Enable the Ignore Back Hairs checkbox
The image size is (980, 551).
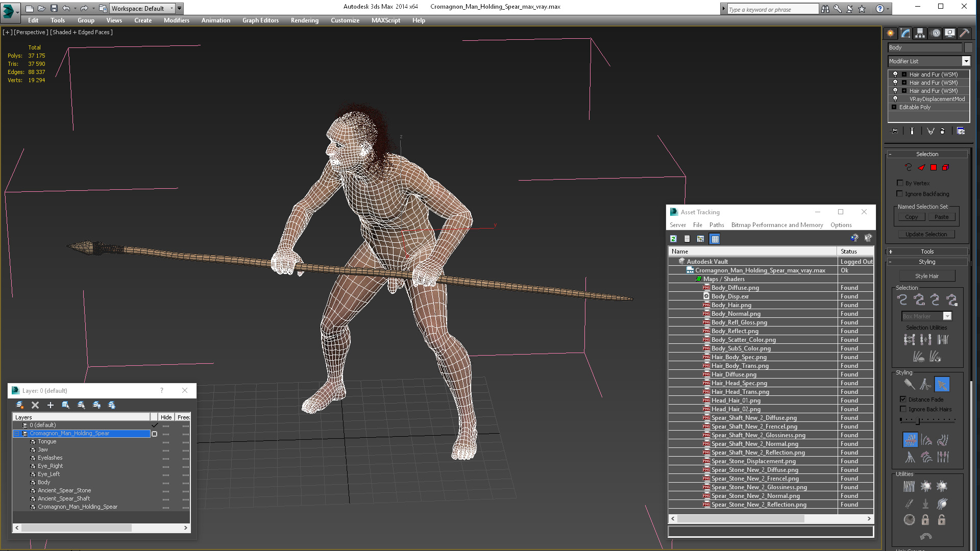[x=903, y=409]
